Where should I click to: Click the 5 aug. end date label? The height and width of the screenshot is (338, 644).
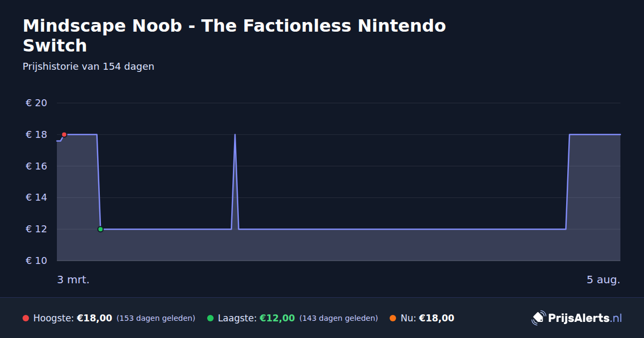pyautogui.click(x=603, y=280)
